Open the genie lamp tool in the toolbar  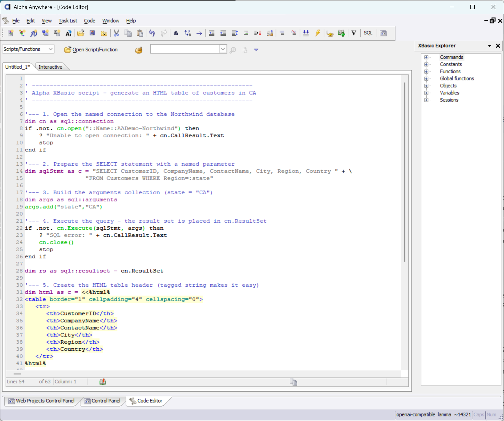[330, 33]
